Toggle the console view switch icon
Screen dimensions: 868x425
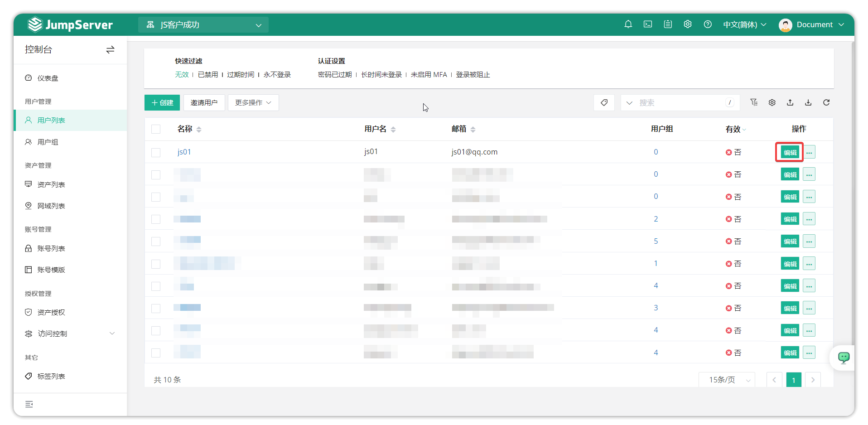click(110, 50)
